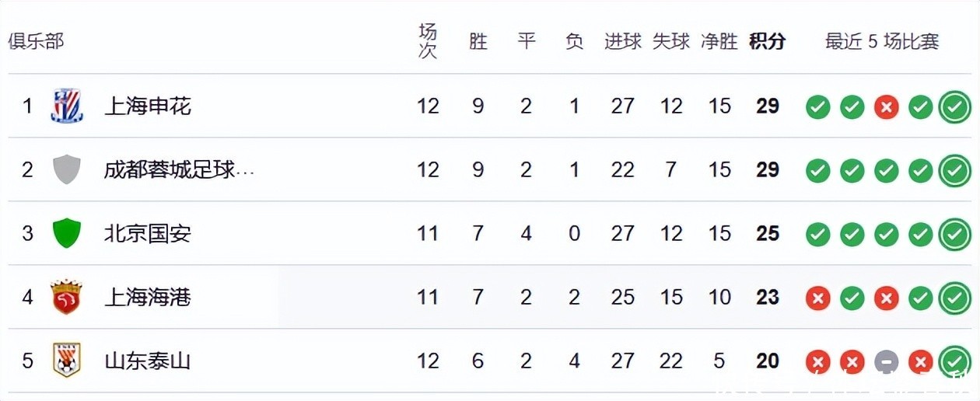Click the latest ringed win icon for Shandong Taishan
This screenshot has height=401, width=980.
954,361
